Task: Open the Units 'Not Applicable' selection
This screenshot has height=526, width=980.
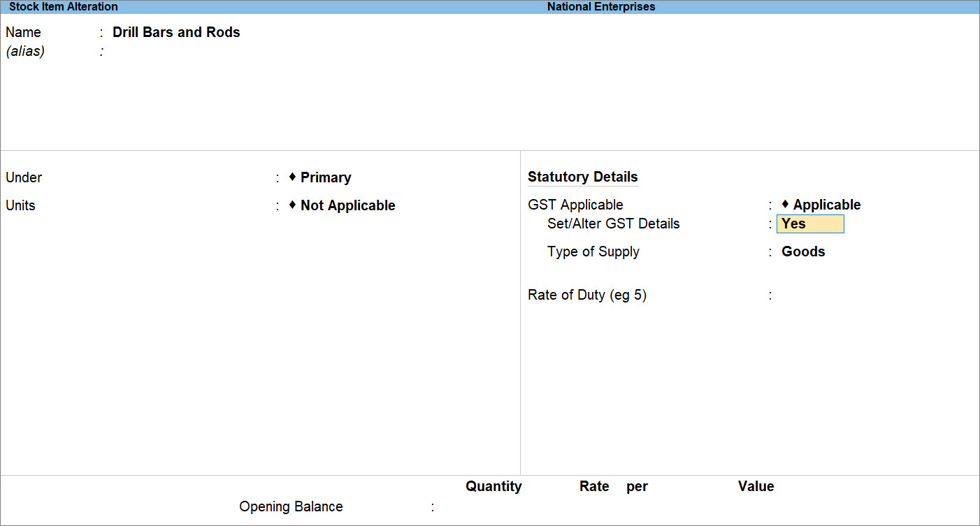Action: pos(347,205)
